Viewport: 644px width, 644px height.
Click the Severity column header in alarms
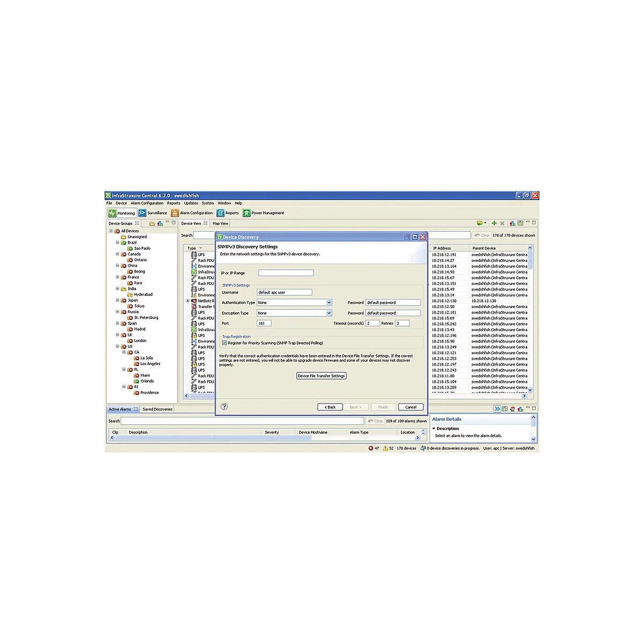pos(272,432)
